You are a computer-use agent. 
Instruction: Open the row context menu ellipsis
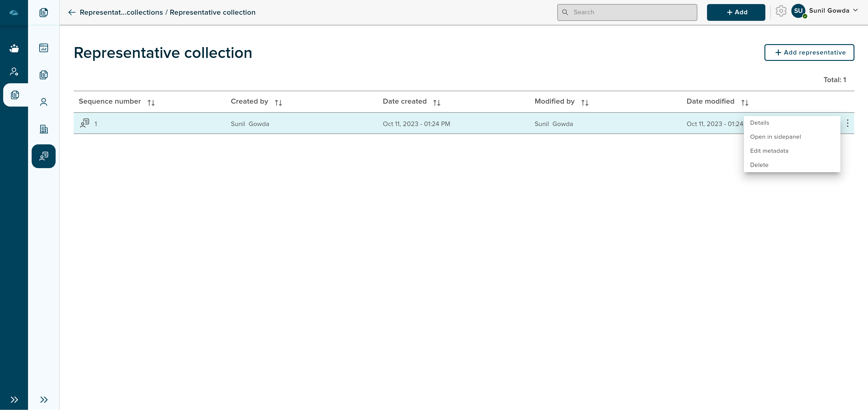[x=847, y=123]
